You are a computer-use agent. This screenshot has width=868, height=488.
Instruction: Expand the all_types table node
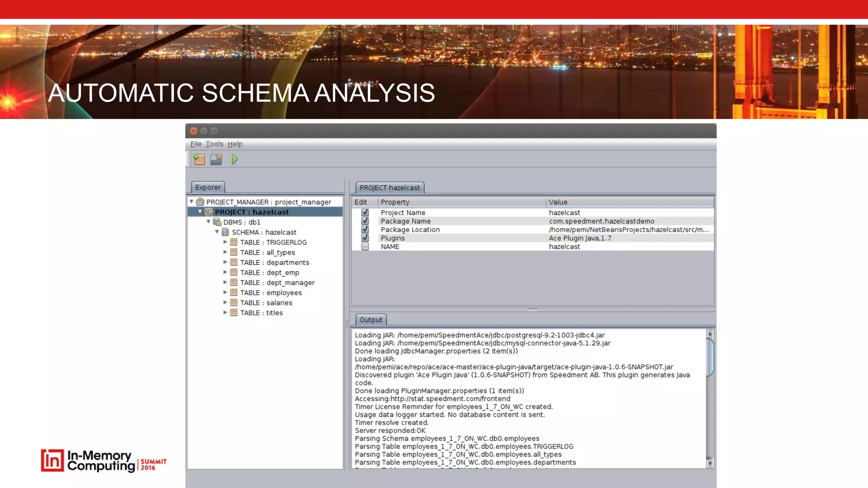(x=225, y=252)
